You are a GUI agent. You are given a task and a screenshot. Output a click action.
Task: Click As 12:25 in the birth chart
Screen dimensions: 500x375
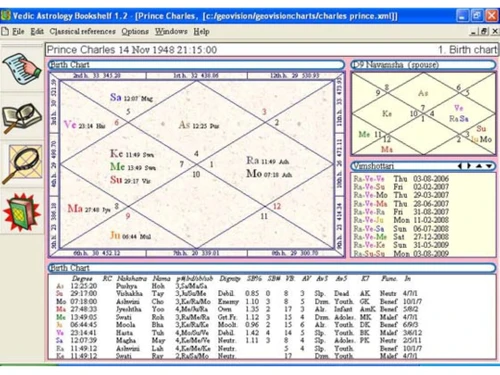199,125
